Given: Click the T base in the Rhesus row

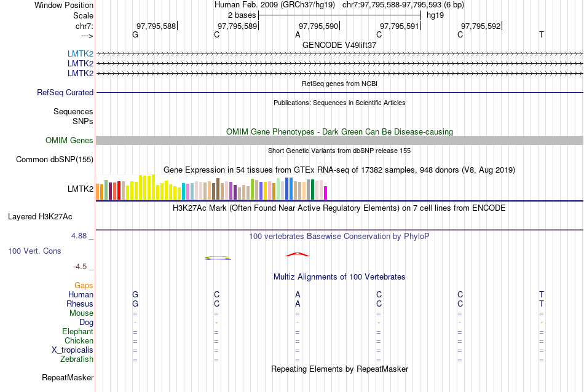Looking at the screenshot, I should point(542,304).
